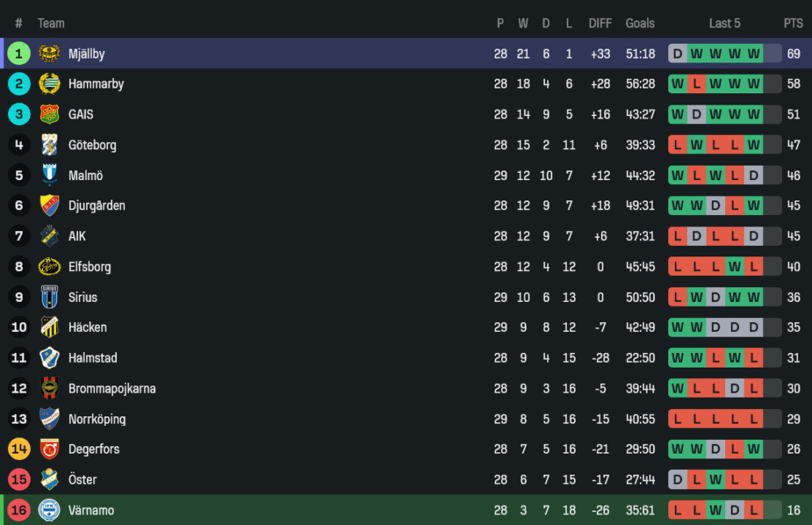The image size is (812, 525).
Task: Click the rank 1 position badge
Action: [x=19, y=54]
